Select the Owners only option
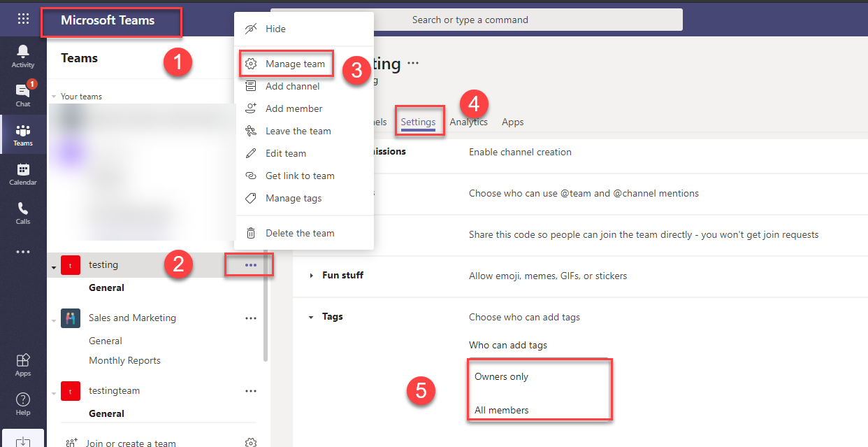 [x=502, y=376]
